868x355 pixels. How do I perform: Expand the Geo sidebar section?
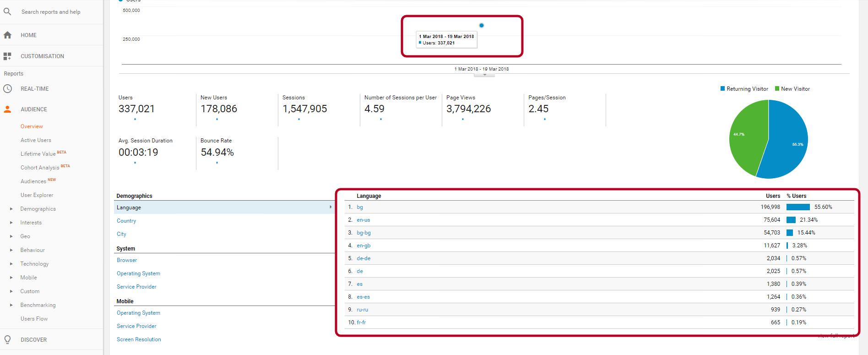[11, 236]
